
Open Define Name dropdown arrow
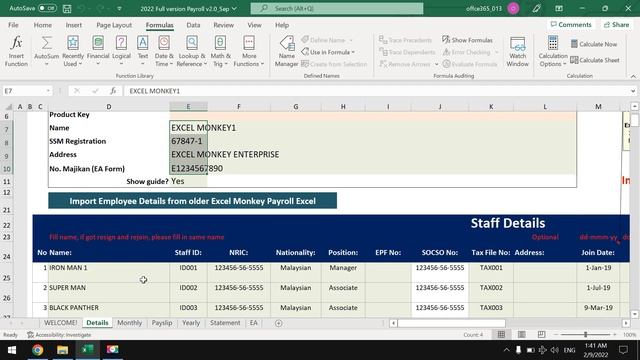351,40
